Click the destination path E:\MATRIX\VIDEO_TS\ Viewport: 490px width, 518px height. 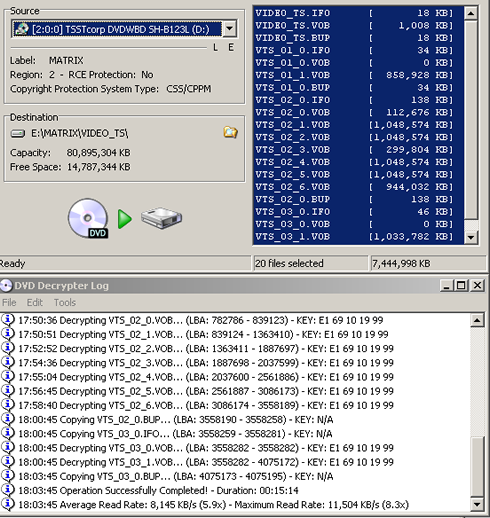pos(79,133)
